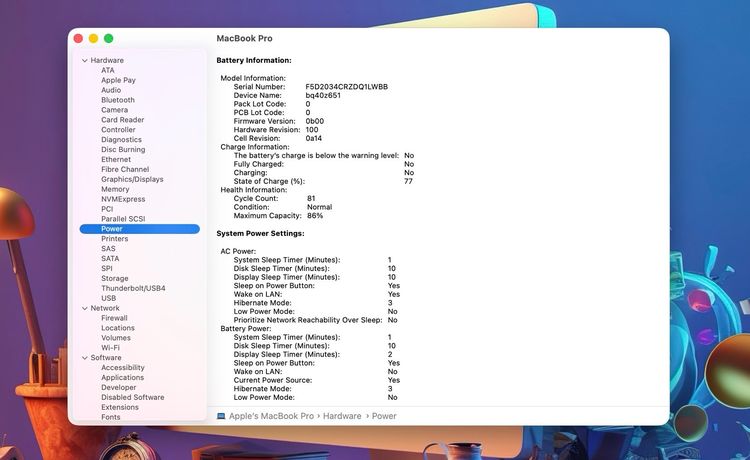
Task: Open Applications software list
Action: (122, 378)
